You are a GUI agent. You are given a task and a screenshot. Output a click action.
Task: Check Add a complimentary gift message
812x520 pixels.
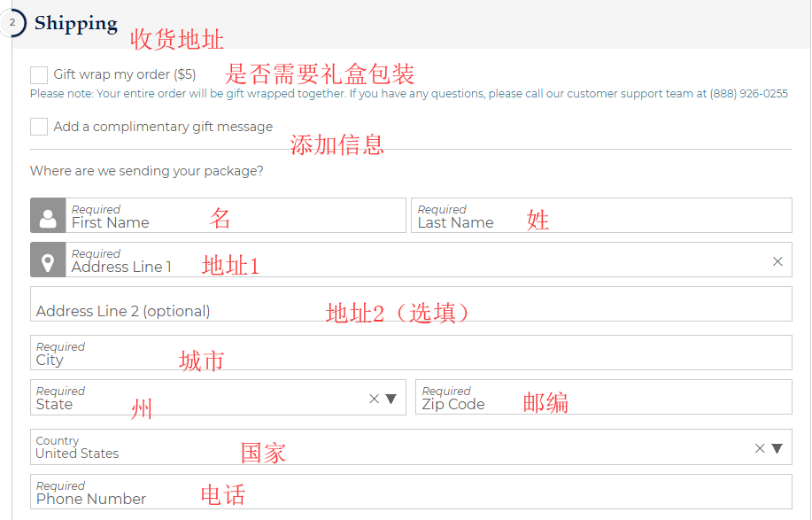(x=39, y=127)
